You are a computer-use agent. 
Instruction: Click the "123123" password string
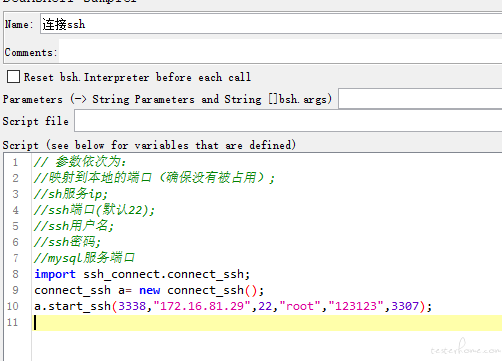(356, 306)
